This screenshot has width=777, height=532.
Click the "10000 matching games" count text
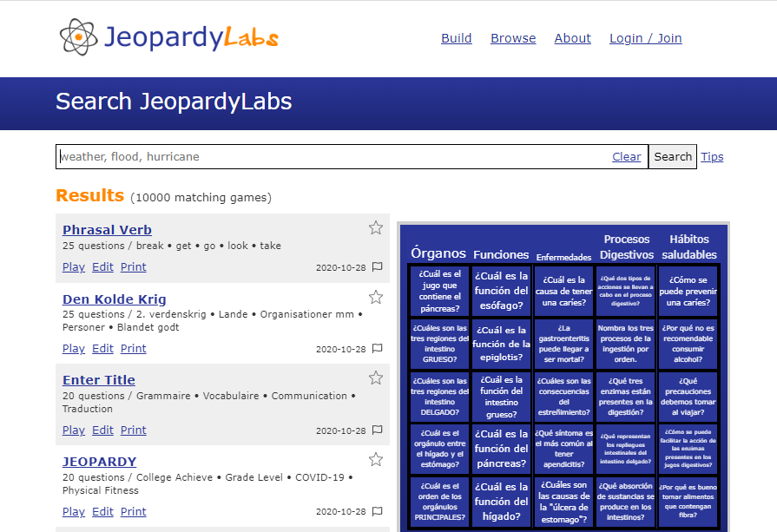coord(201,198)
